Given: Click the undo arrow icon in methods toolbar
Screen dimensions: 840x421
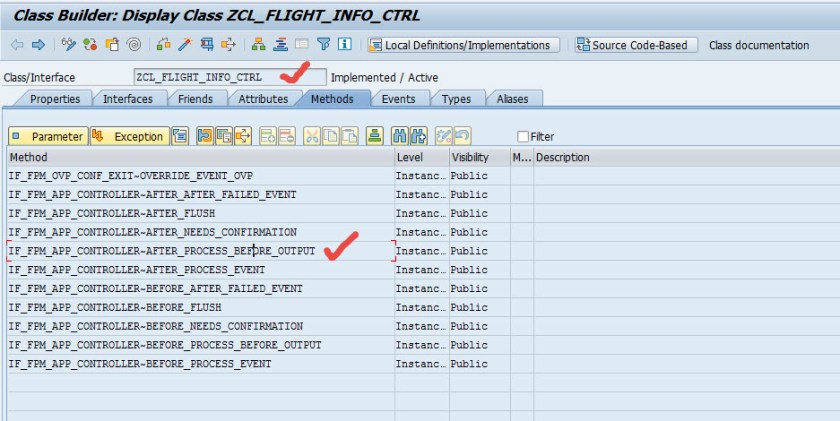Looking at the screenshot, I should click(462, 137).
